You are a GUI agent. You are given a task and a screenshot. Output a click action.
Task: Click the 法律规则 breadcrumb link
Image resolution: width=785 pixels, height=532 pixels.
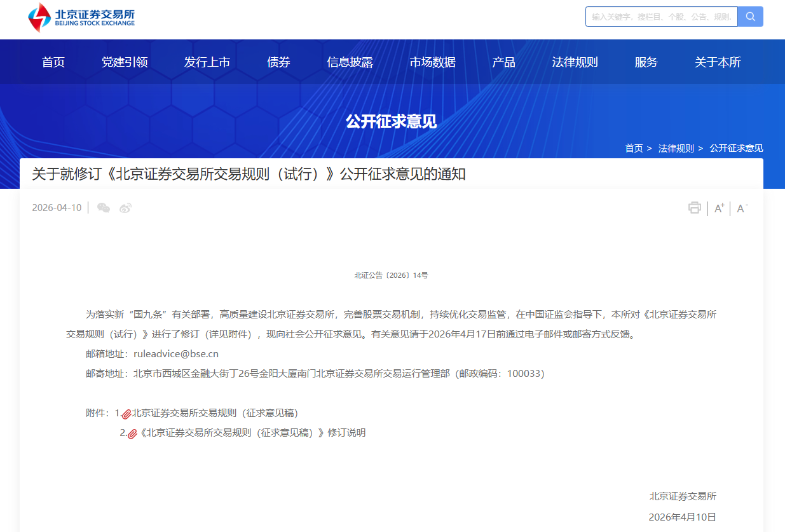tap(676, 148)
